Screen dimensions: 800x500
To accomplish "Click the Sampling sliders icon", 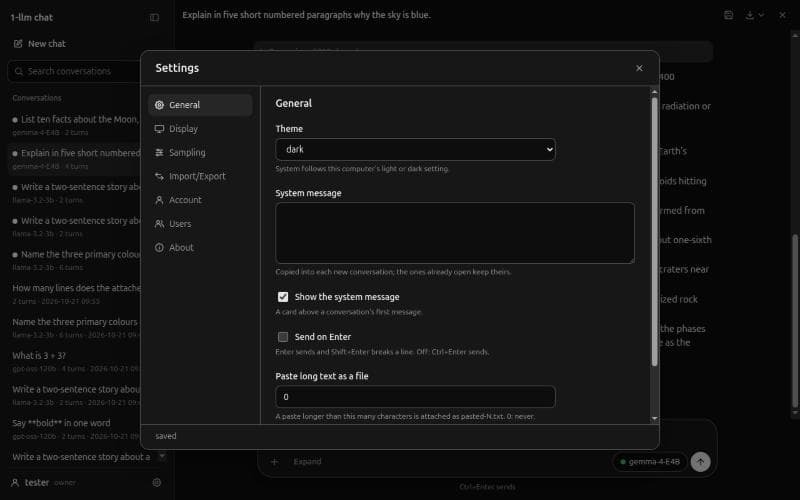I will click(x=159, y=152).
